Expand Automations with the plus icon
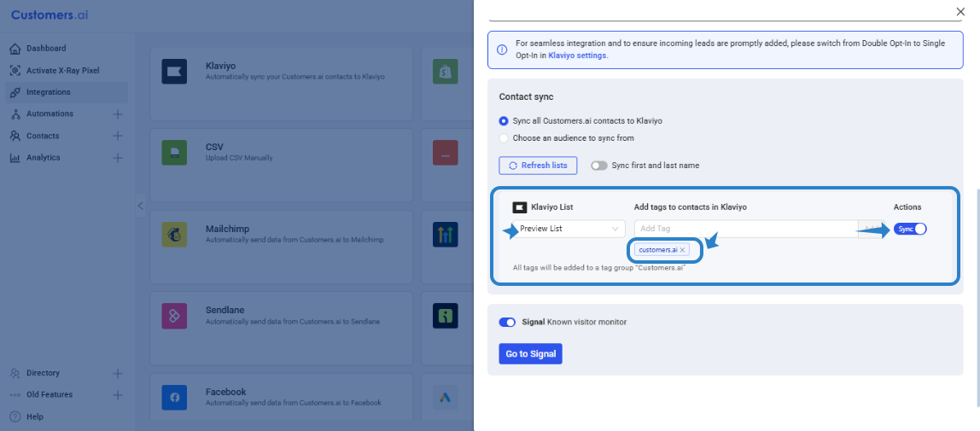 118,114
